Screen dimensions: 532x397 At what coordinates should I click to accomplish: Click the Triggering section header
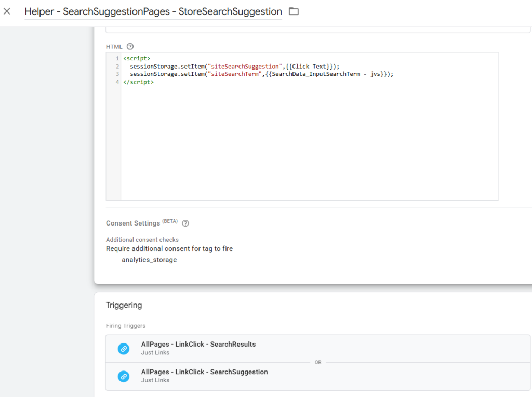pyautogui.click(x=124, y=305)
